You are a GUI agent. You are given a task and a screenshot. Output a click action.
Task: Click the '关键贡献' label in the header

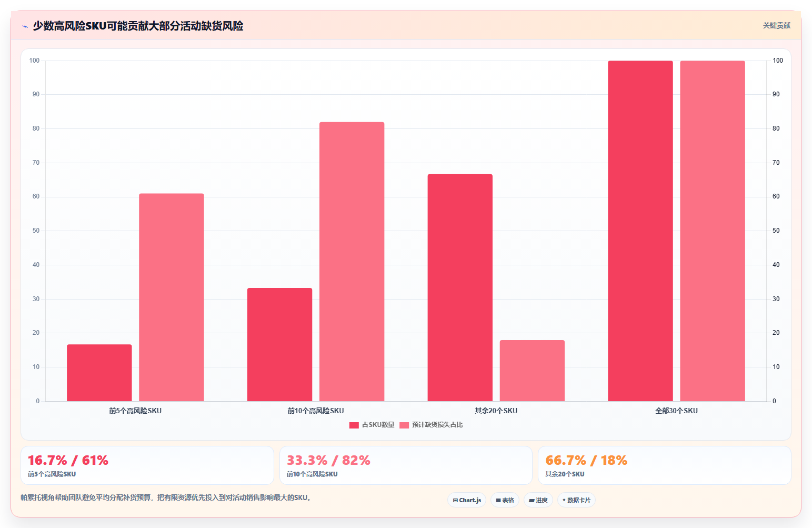point(777,25)
